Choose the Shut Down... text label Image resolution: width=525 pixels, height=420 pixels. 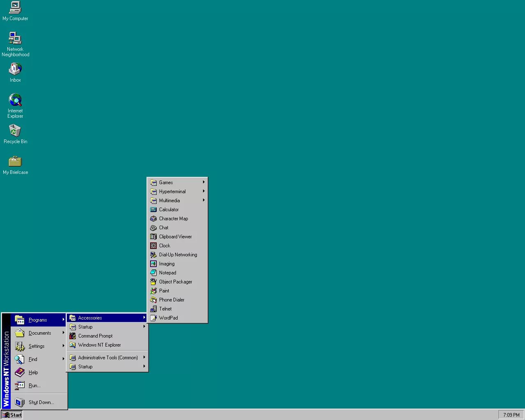point(41,402)
